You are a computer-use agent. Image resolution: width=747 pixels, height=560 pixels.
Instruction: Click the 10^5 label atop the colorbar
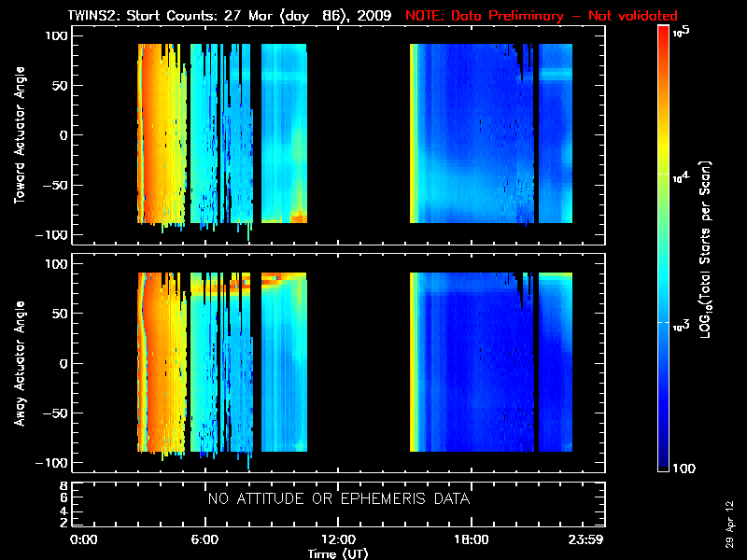tap(683, 33)
